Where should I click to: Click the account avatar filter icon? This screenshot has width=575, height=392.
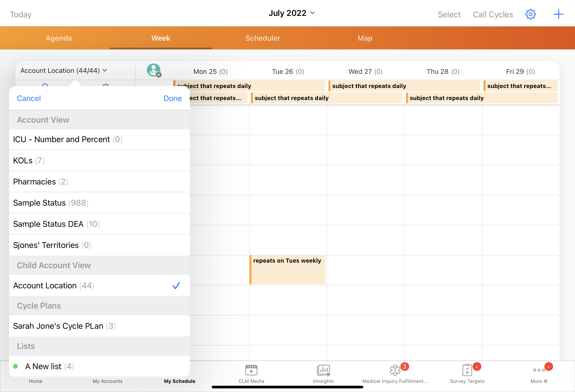pyautogui.click(x=154, y=70)
